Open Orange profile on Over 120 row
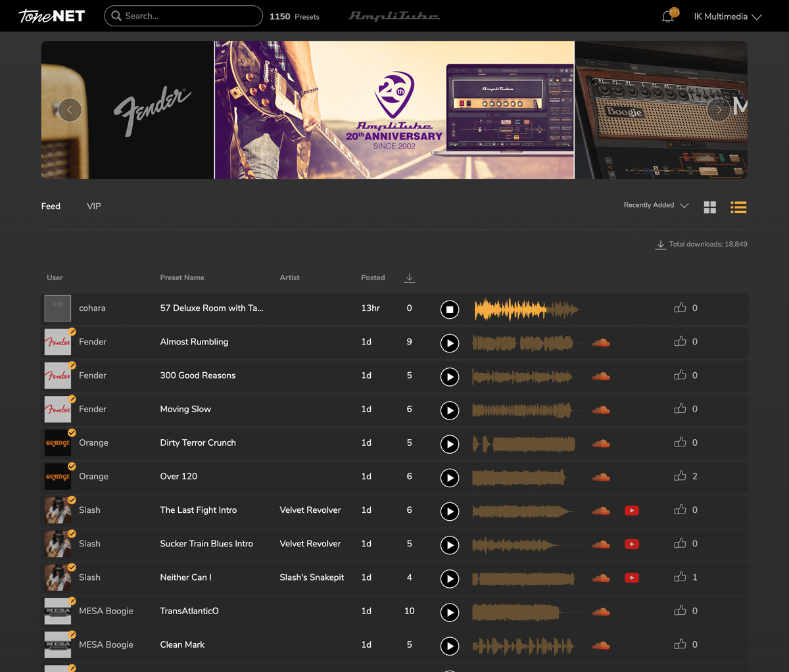This screenshot has width=789, height=672. 93,476
